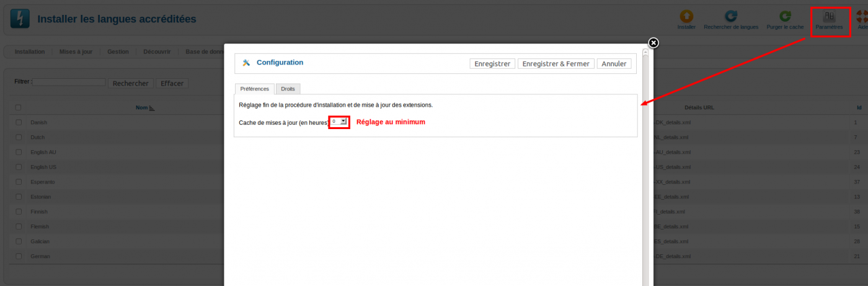Open the Aide help icon

tap(862, 17)
